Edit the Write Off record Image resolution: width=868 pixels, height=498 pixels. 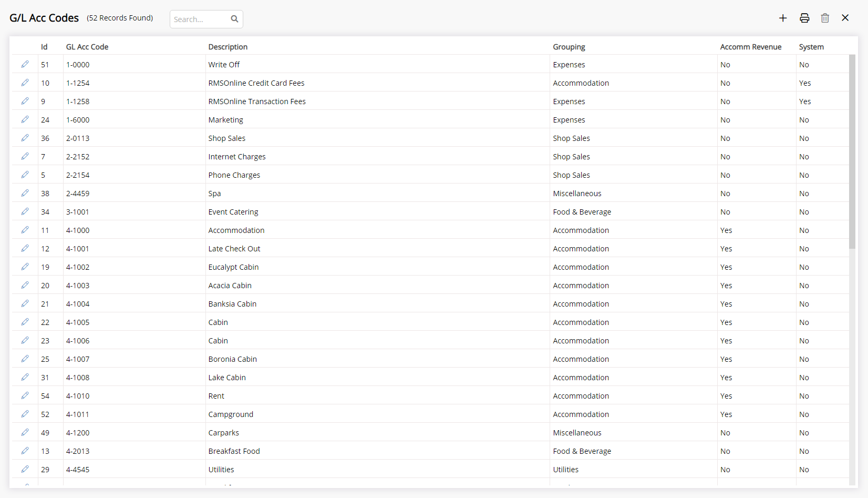point(25,64)
